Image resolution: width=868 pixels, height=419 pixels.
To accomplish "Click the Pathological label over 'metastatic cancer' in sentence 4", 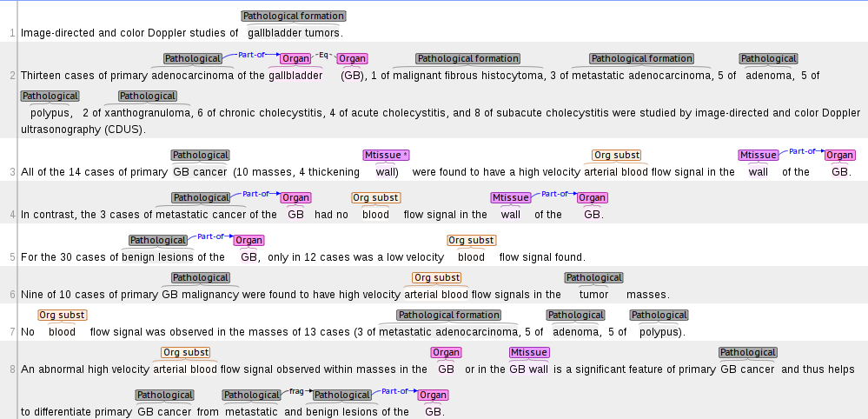I will tap(201, 197).
